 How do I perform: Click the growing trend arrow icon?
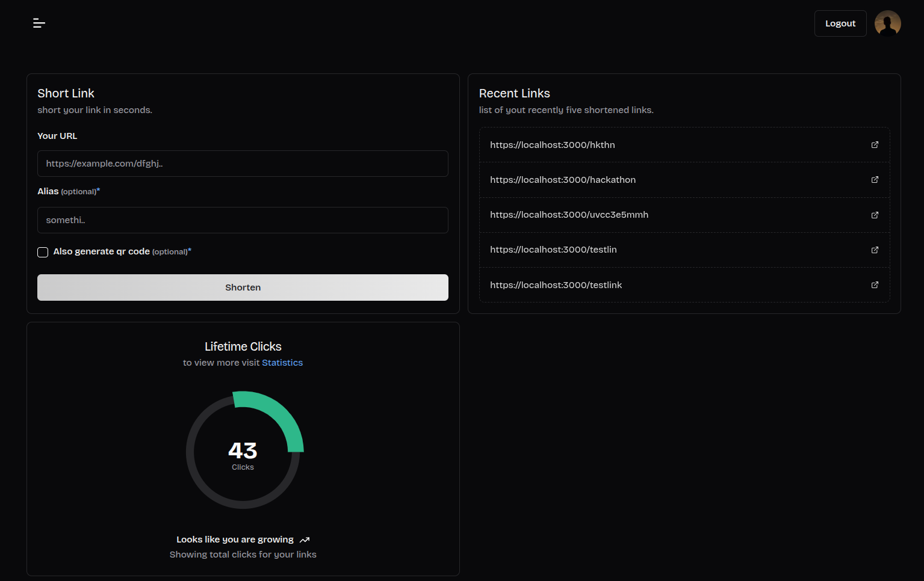click(305, 540)
